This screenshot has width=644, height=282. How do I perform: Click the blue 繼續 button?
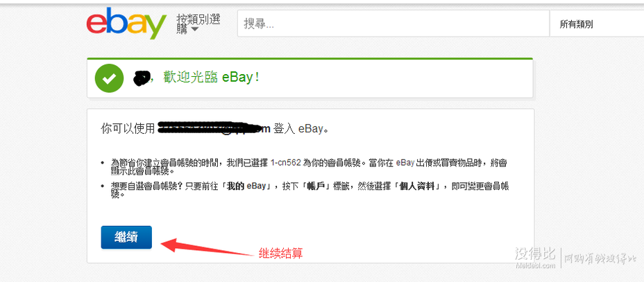(x=126, y=238)
